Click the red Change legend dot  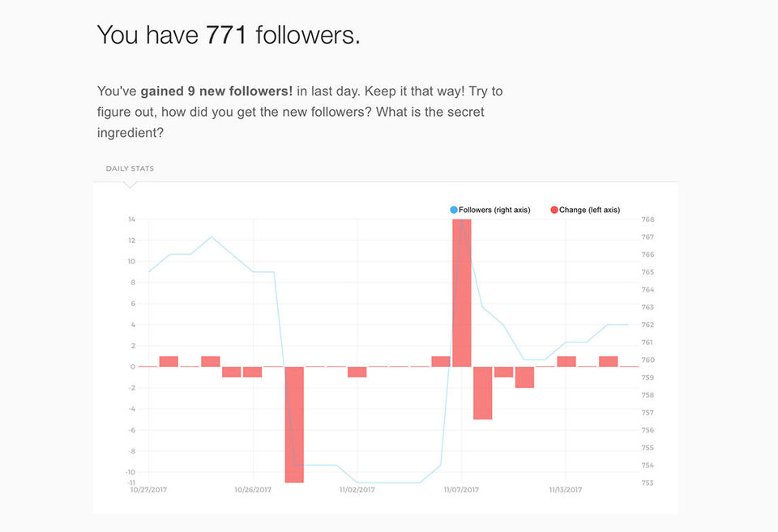point(554,210)
